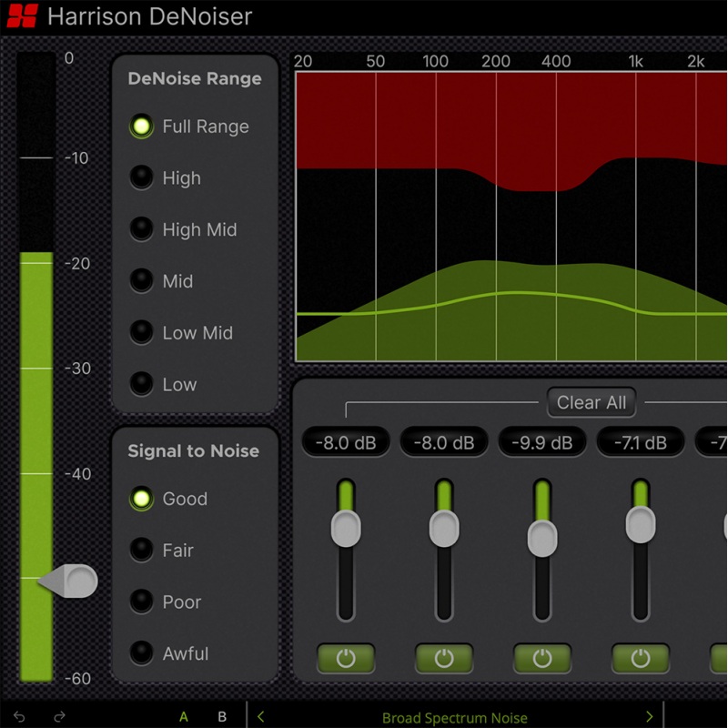
Task: Toggle the power icon under the second fader
Action: [443, 658]
